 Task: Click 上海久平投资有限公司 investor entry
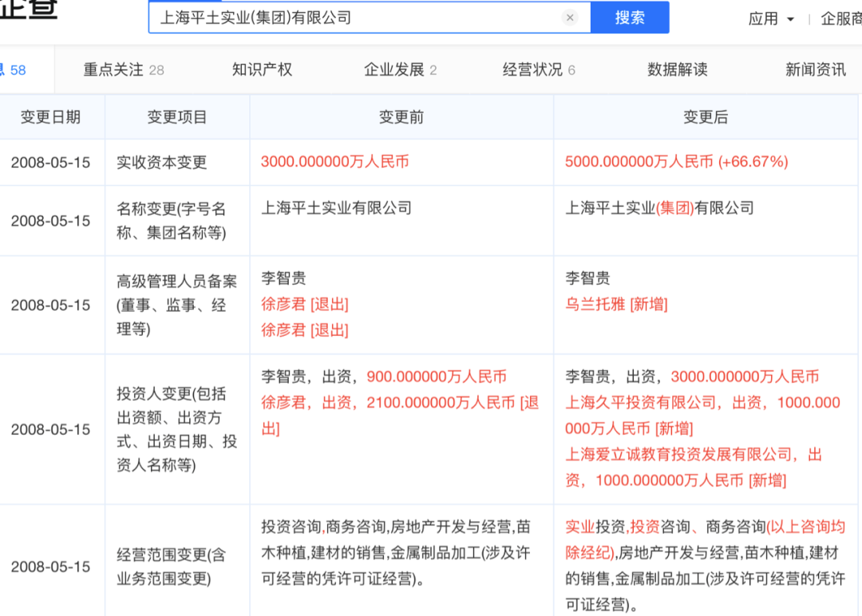tap(702, 416)
